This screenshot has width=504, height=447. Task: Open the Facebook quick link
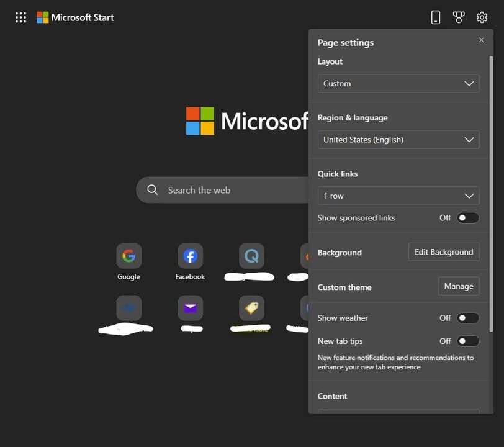tap(190, 255)
